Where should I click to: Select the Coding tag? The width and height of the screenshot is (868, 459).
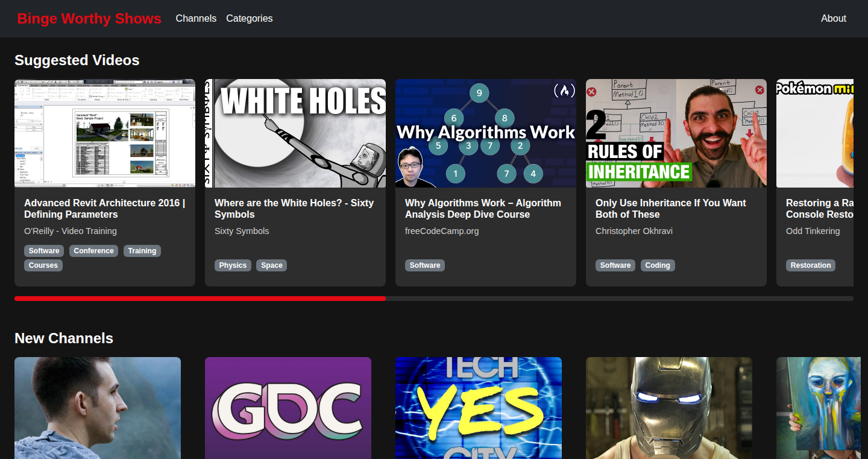click(658, 265)
